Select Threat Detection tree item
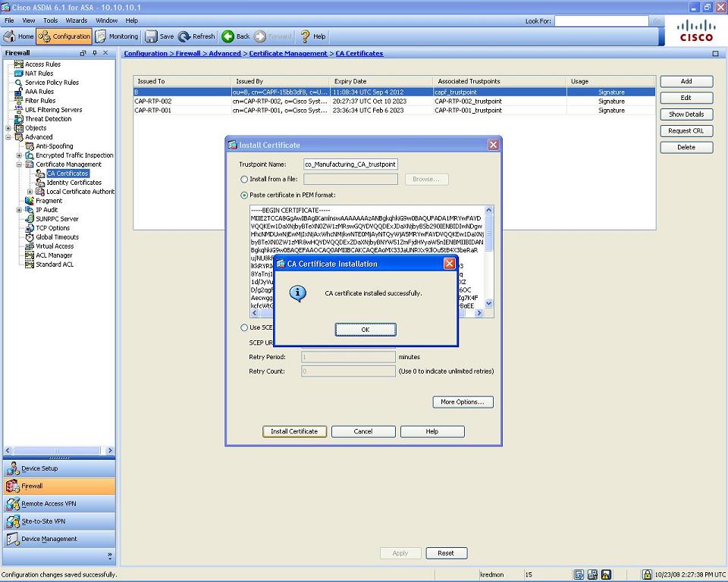This screenshot has width=728, height=582. pyautogui.click(x=48, y=119)
